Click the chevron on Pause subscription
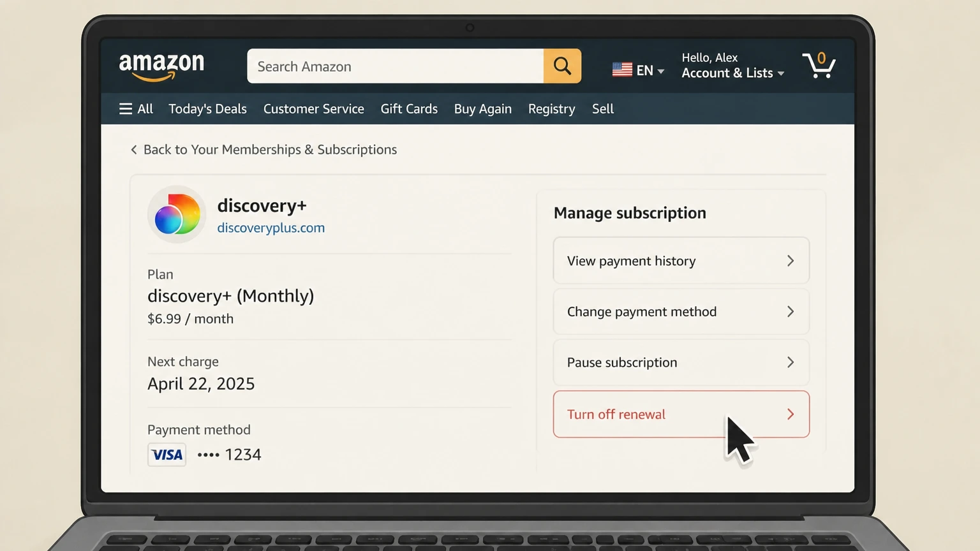The image size is (980, 551). point(791,362)
